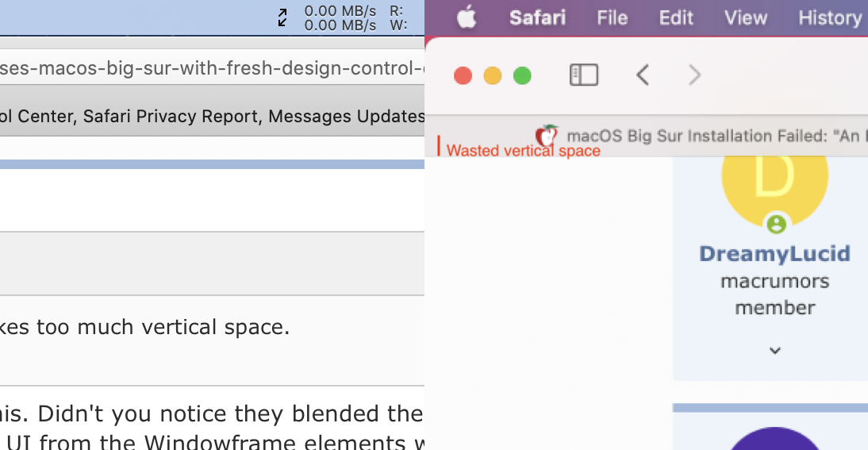Click the green online status badge
The width and height of the screenshot is (868, 450).
[776, 224]
